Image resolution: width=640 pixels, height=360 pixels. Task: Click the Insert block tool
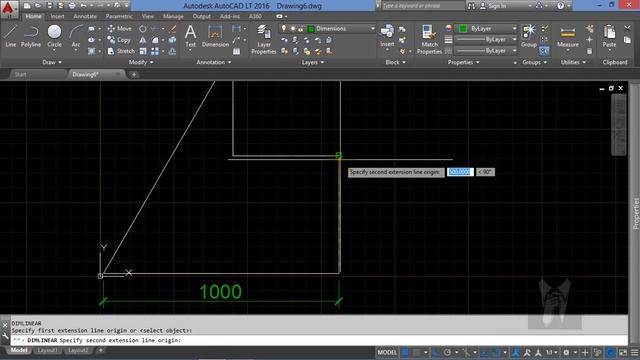pos(387,36)
